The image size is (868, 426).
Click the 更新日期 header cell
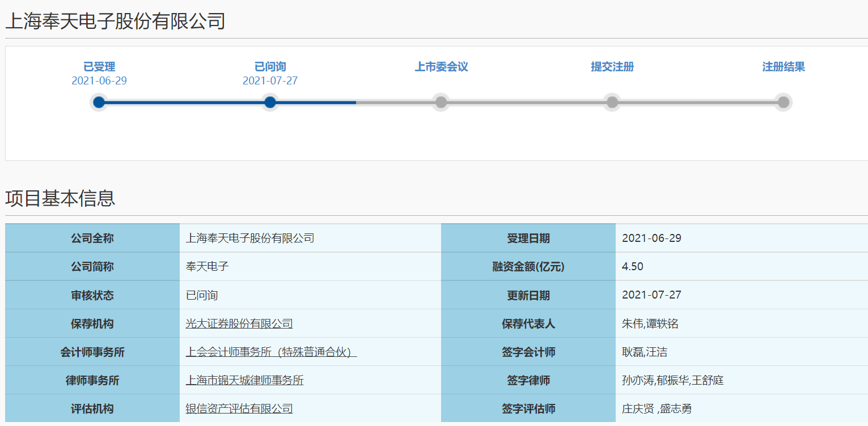point(528,295)
